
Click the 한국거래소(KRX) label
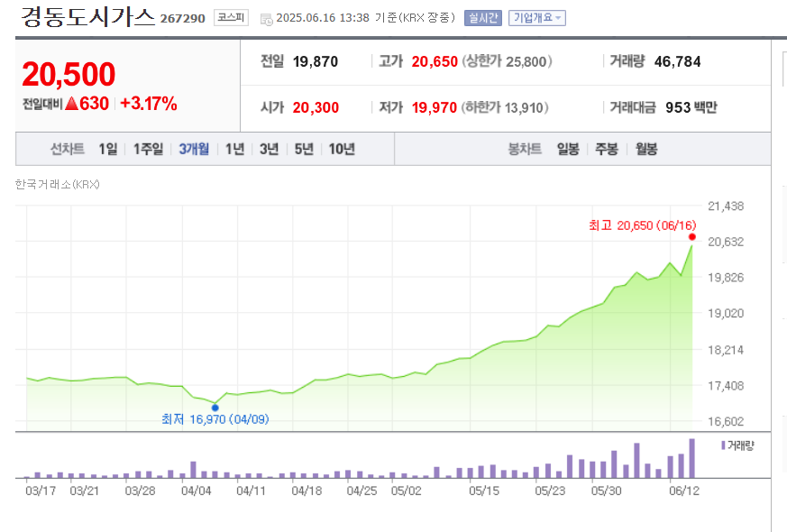coord(57,185)
